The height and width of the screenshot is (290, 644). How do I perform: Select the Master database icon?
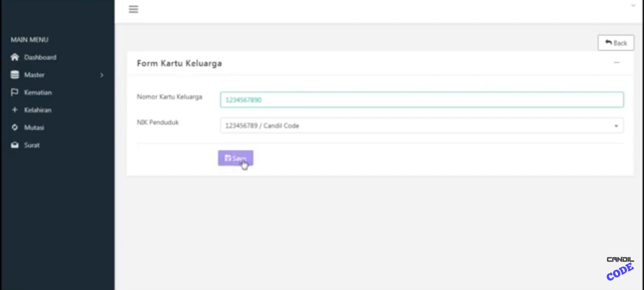pyautogui.click(x=14, y=75)
